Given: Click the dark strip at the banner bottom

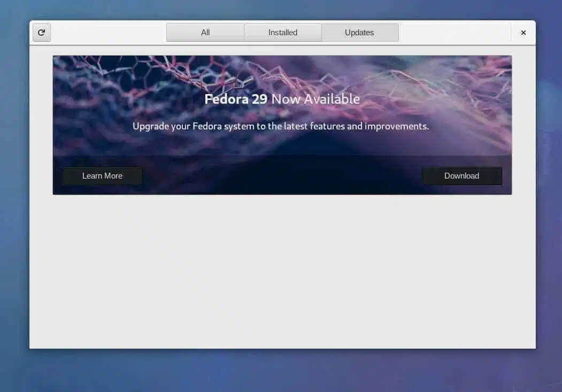Looking at the screenshot, I should (x=282, y=175).
